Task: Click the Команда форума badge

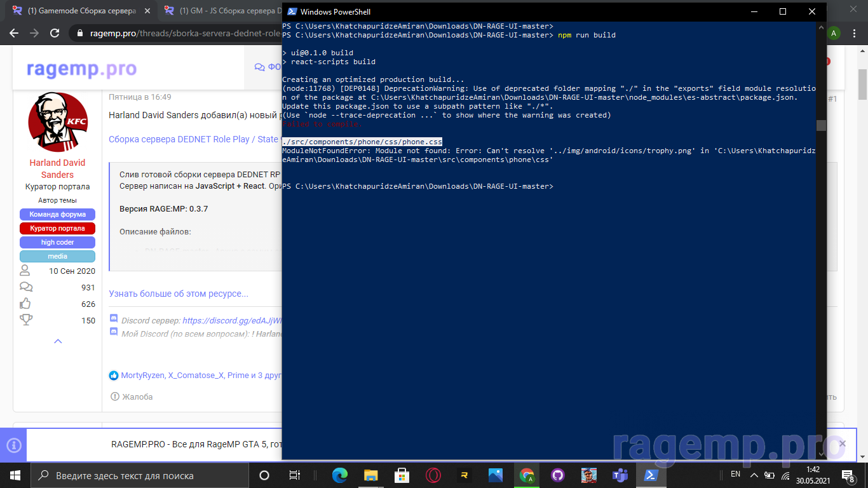Action: [x=57, y=214]
